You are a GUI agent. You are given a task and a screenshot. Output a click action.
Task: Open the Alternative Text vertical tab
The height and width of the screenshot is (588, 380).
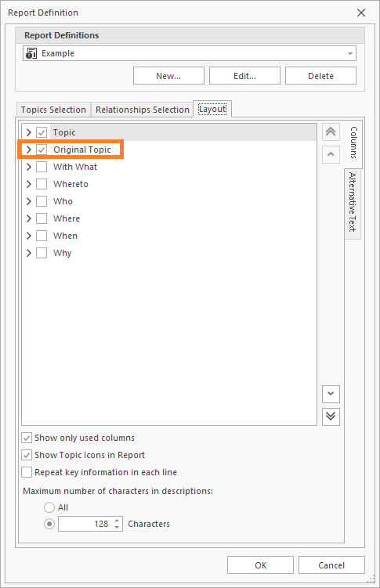(353, 202)
